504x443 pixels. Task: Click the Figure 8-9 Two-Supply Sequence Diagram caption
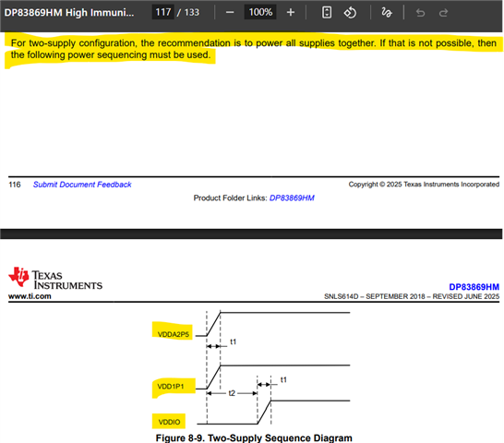click(x=254, y=437)
